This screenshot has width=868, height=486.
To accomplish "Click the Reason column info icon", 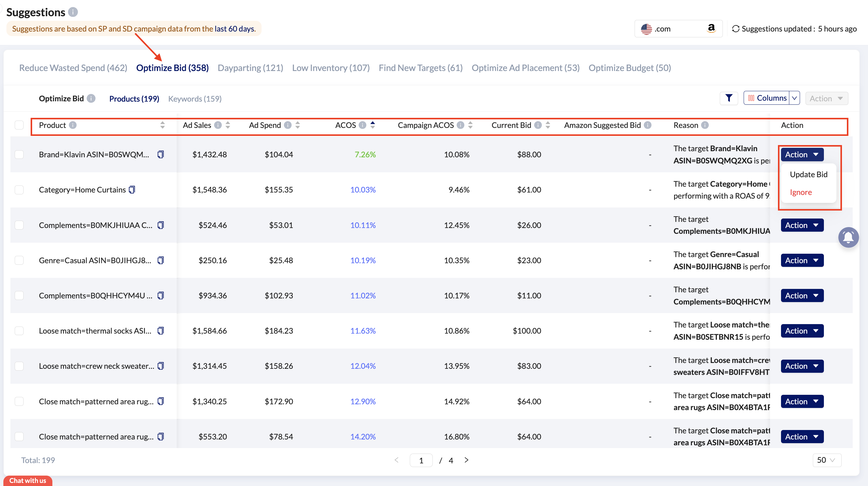I will point(704,125).
